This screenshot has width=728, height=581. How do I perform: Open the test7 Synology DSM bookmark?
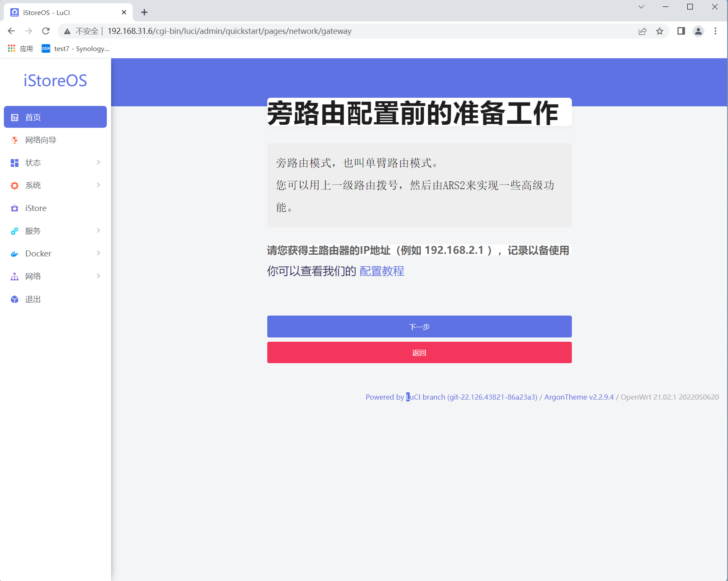76,48
